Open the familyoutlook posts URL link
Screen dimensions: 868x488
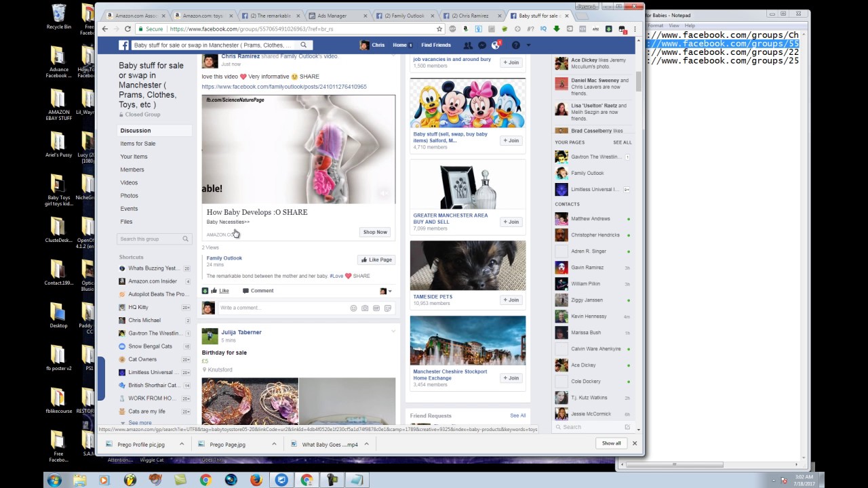(x=284, y=87)
